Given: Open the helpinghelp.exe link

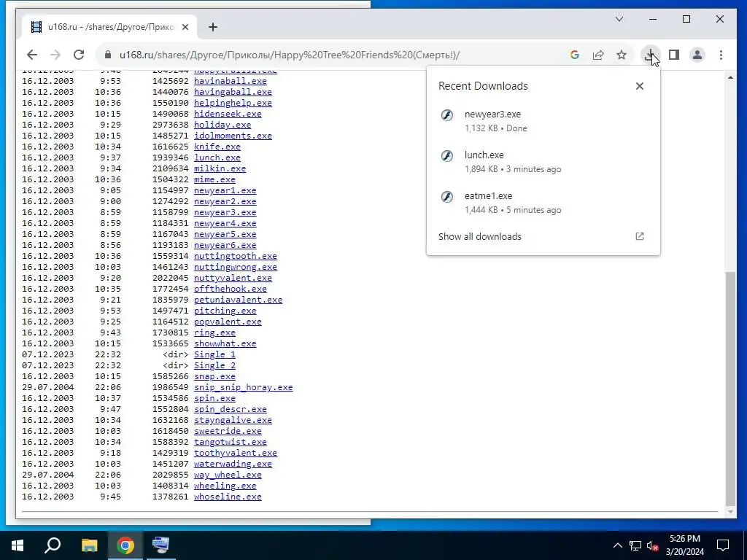Looking at the screenshot, I should click(233, 103).
